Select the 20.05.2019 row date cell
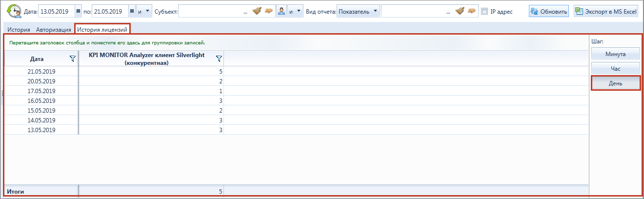Image resolution: width=644 pixels, height=199 pixels. 41,81
